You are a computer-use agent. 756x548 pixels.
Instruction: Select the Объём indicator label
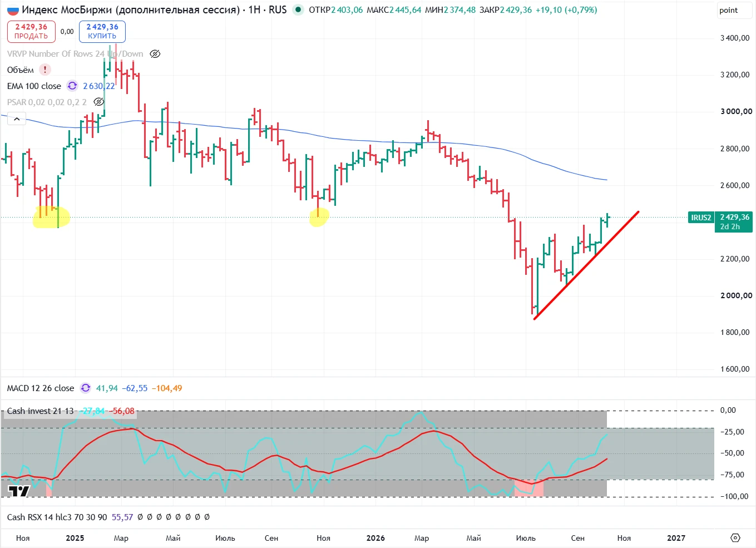21,70
